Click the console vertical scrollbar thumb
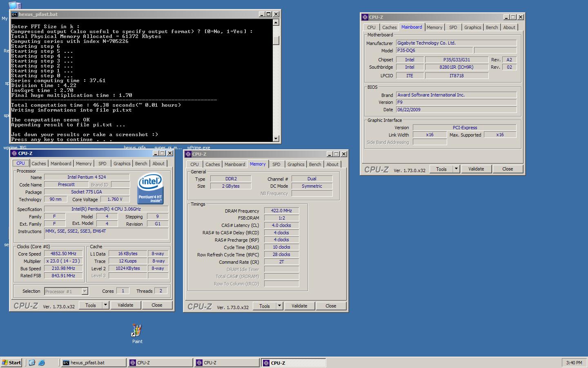This screenshot has height=368, width=588. click(x=276, y=40)
